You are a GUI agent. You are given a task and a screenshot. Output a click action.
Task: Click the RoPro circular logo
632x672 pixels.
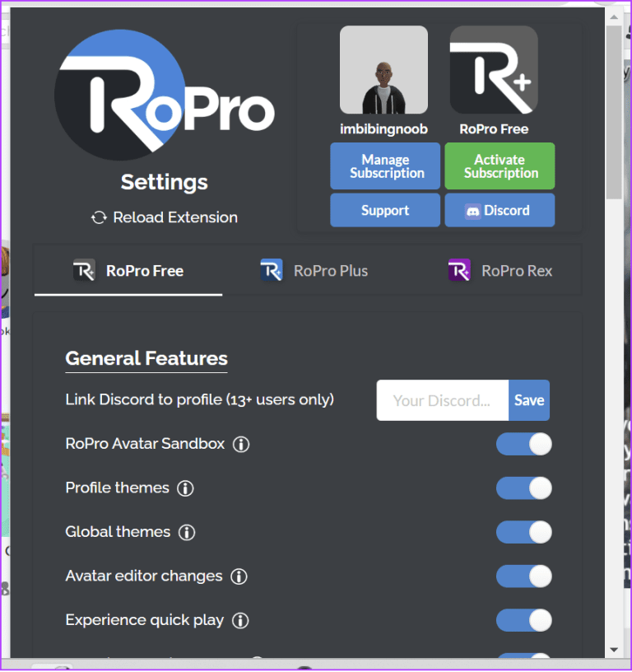[119, 93]
